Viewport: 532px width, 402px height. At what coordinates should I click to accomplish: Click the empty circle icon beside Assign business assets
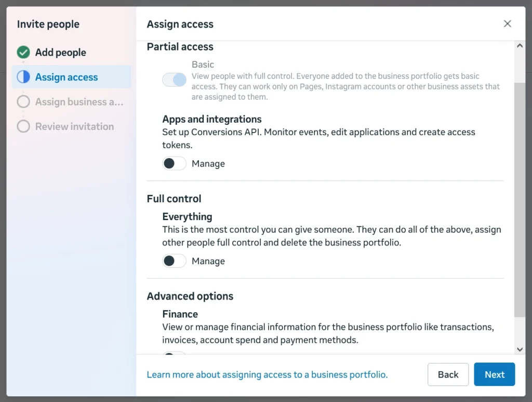23,102
